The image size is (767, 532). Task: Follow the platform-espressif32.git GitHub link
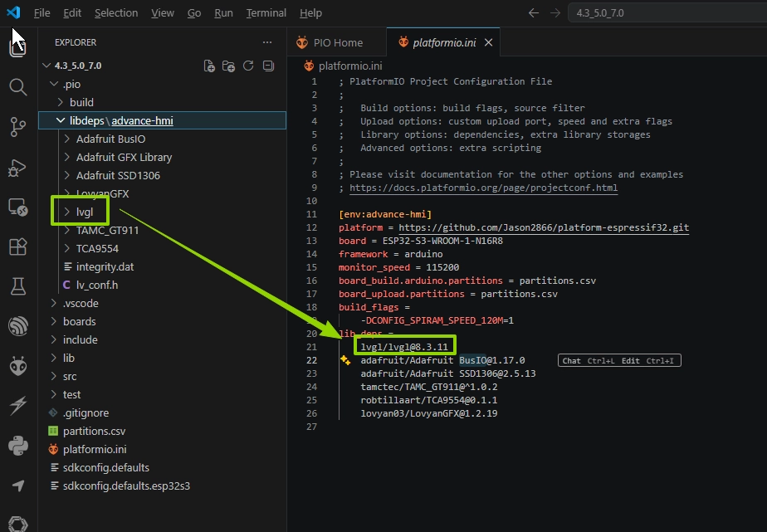point(544,227)
